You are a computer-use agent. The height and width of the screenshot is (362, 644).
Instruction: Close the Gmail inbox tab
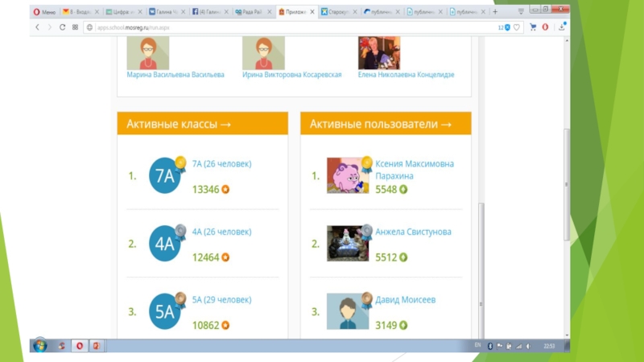coord(97,12)
